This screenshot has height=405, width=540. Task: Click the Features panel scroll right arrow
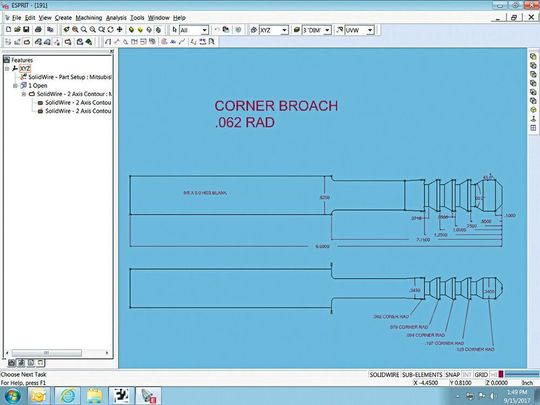[x=107, y=353]
